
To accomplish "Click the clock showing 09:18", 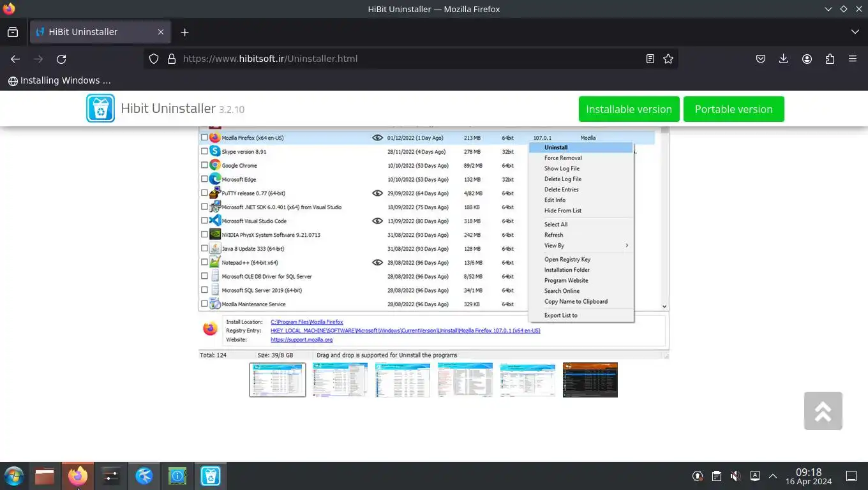I will [x=809, y=472].
